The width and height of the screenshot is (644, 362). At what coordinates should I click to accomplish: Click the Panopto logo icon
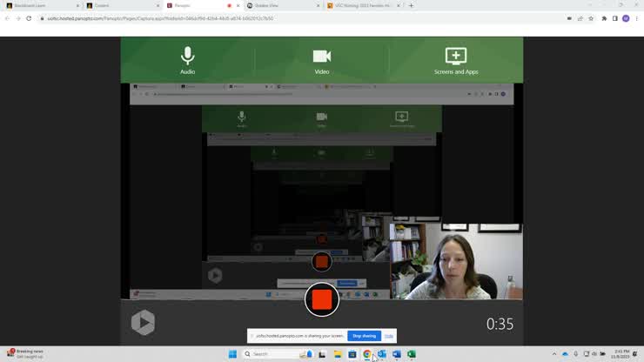click(x=143, y=323)
